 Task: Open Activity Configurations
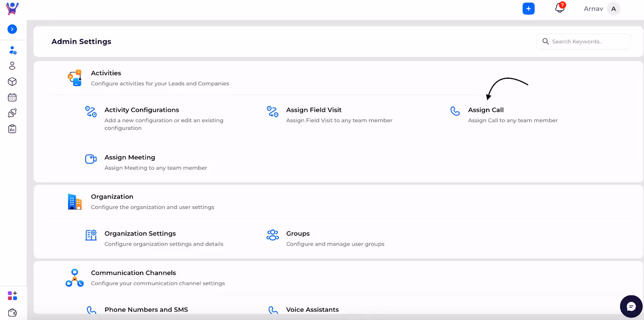point(142,110)
